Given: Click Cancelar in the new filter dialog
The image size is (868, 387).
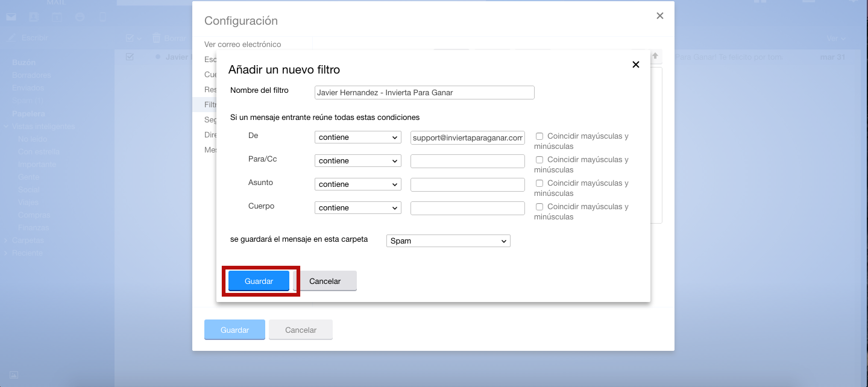Looking at the screenshot, I should point(325,281).
